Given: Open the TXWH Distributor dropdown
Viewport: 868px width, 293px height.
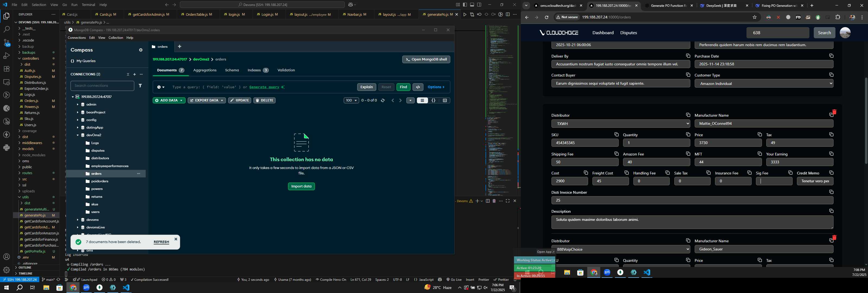Looking at the screenshot, I should coord(621,124).
